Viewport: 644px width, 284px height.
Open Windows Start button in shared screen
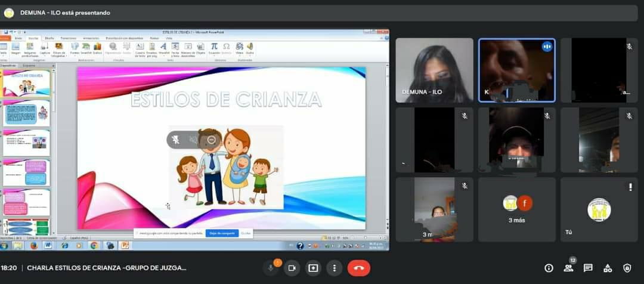coord(4,246)
